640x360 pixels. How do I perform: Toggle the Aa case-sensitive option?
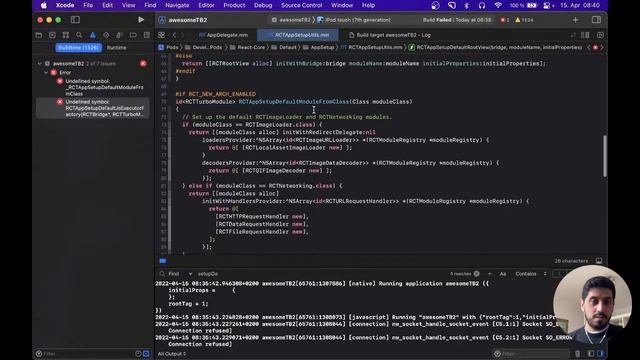503,274
